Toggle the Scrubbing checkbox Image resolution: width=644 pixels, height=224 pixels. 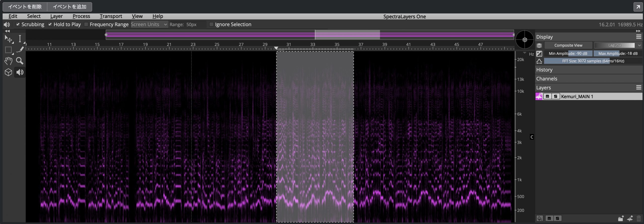coord(18,24)
